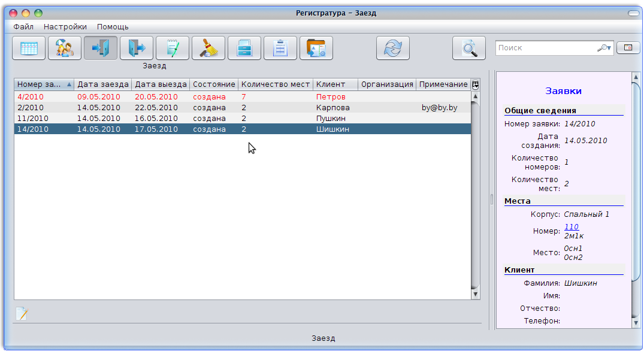Select the check-in (Заезд) door icon
This screenshot has height=351, width=644.
coord(101,48)
